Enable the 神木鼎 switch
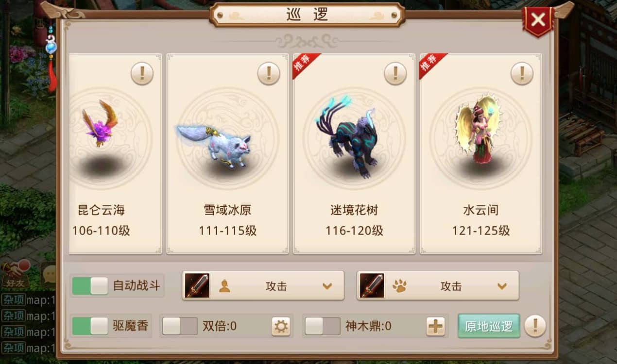The image size is (617, 364). pos(323,326)
